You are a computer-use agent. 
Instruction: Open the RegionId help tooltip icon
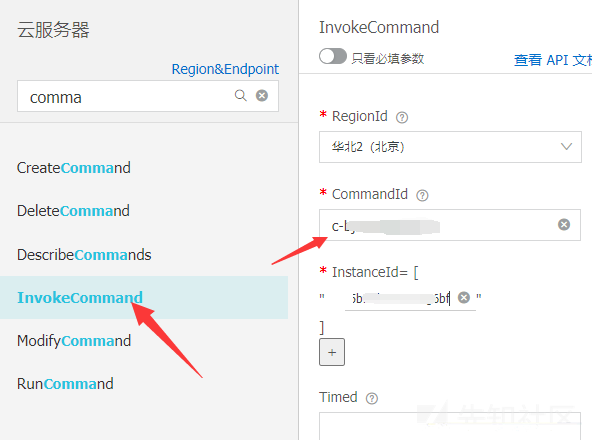tap(402, 117)
